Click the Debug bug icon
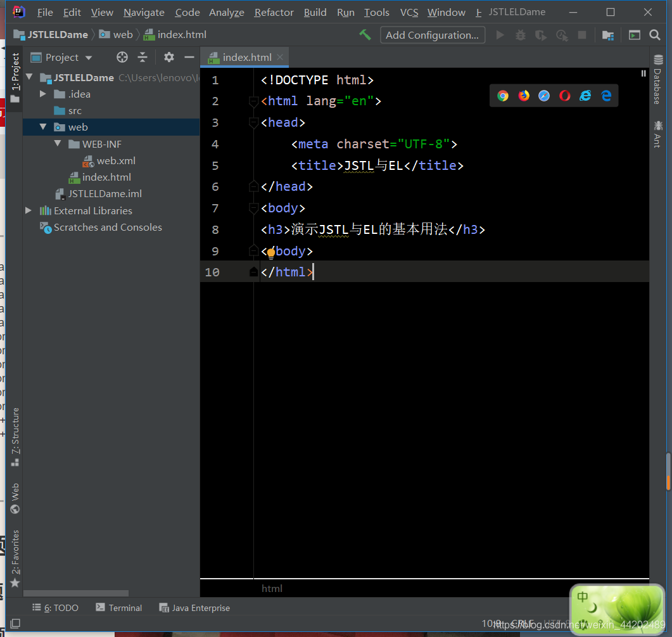 coord(520,35)
